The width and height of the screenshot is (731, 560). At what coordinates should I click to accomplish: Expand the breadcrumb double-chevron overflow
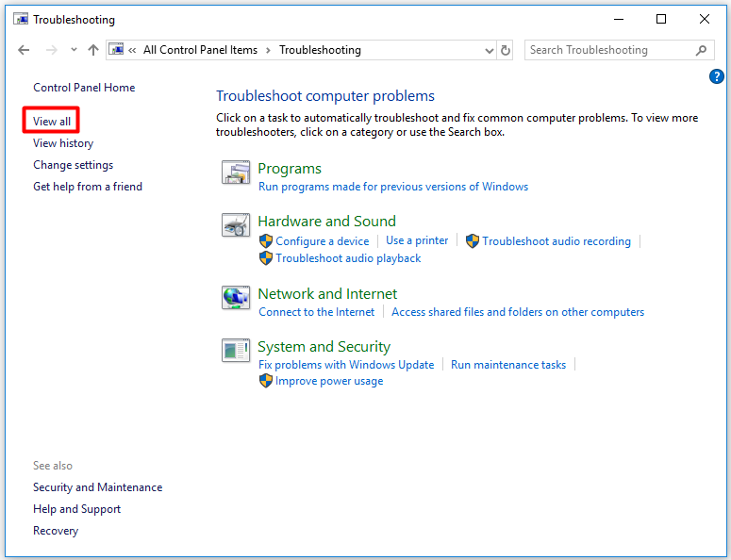tap(132, 50)
